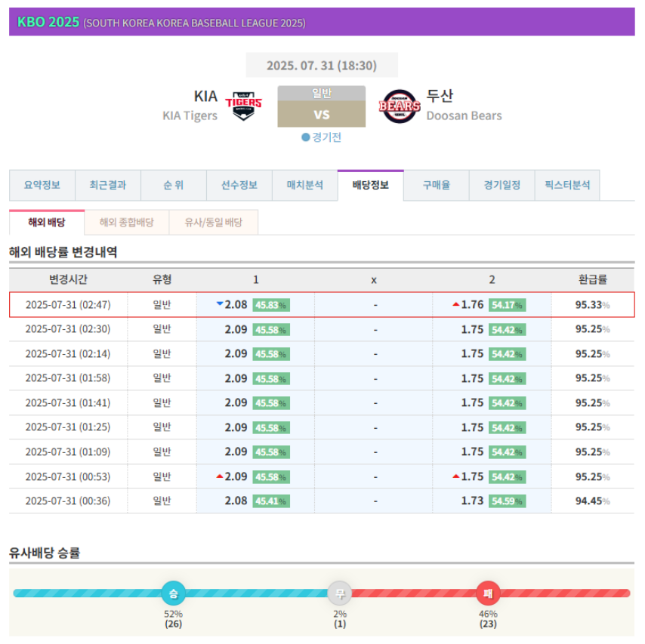This screenshot has width=645, height=644.
Task: Click the KIA Tigers team logo
Action: click(x=243, y=106)
